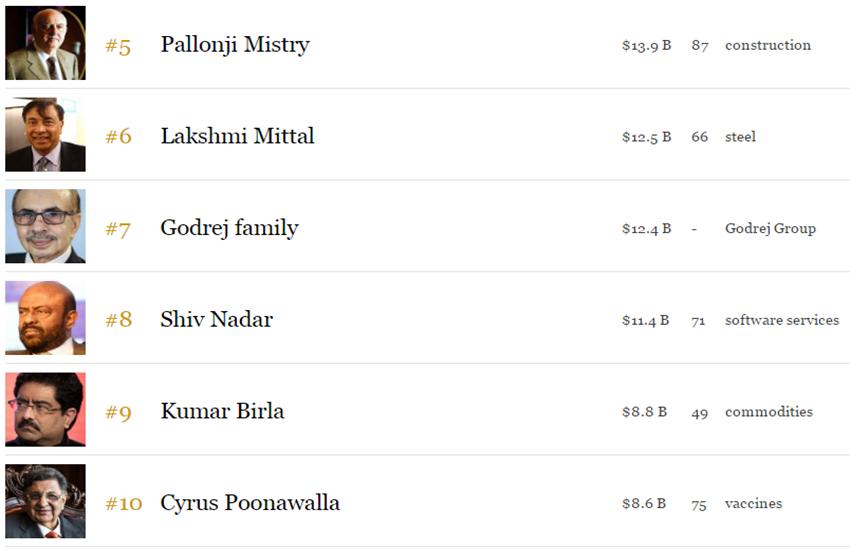Select the vaccines source label
850x550 pixels.
coord(754,504)
